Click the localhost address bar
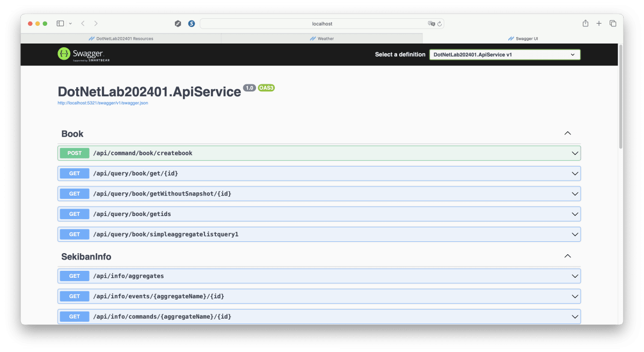 (x=322, y=24)
